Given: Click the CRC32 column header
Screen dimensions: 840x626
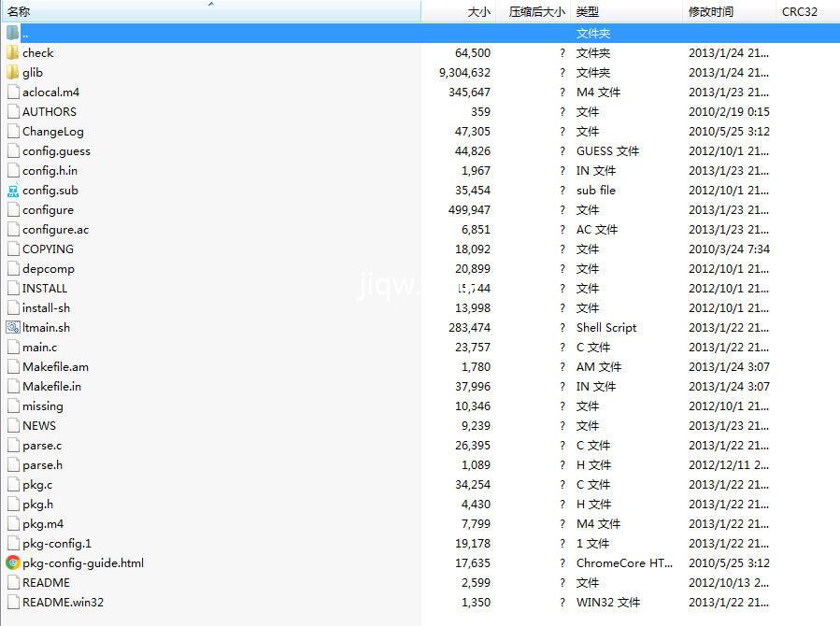Looking at the screenshot, I should coord(800,11).
